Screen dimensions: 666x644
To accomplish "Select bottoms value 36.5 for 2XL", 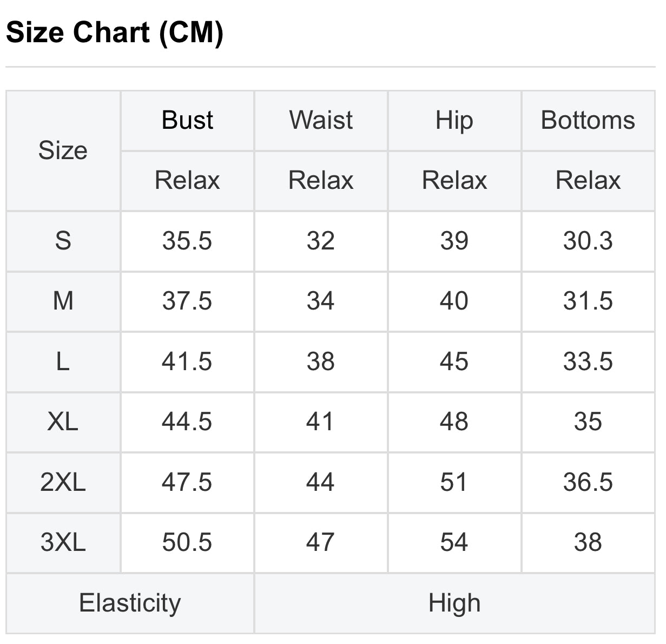I will tap(588, 482).
